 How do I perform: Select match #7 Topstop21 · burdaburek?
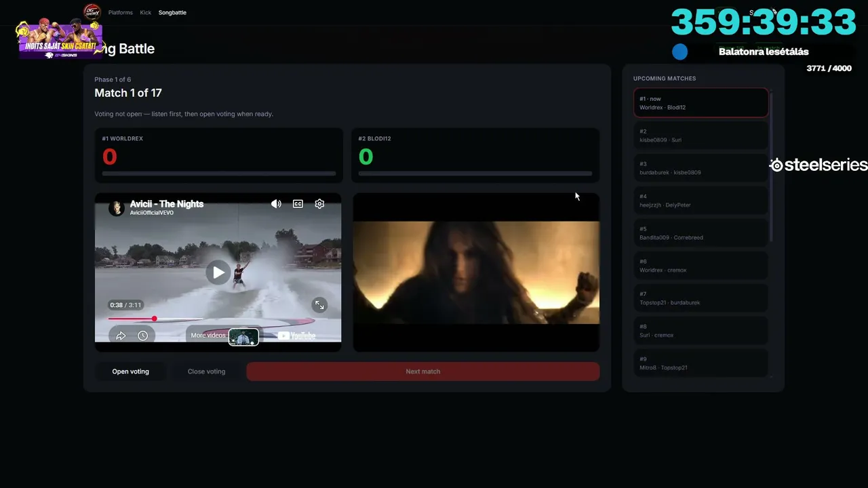701,298
